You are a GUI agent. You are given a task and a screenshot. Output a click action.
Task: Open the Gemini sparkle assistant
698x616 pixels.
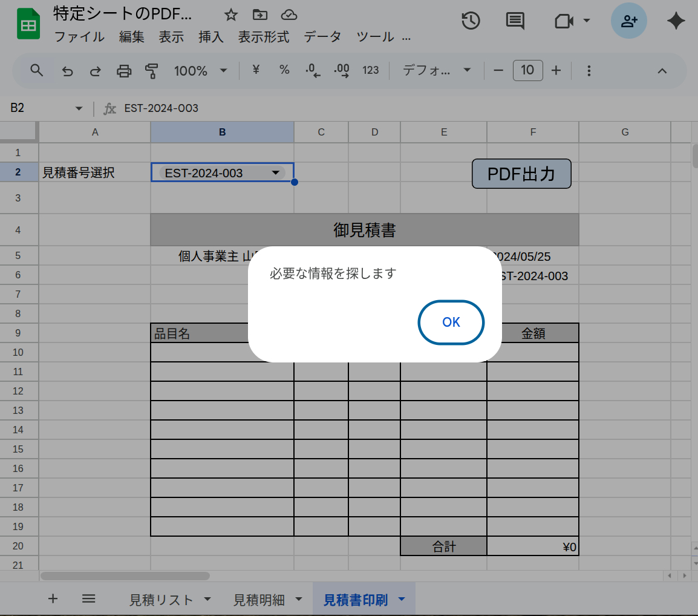[x=676, y=21]
